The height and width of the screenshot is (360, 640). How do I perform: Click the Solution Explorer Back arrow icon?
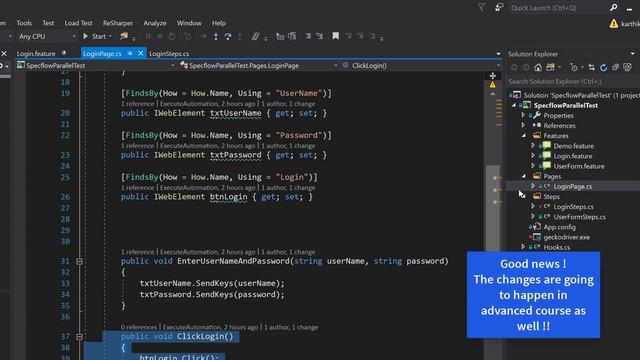[x=514, y=67]
